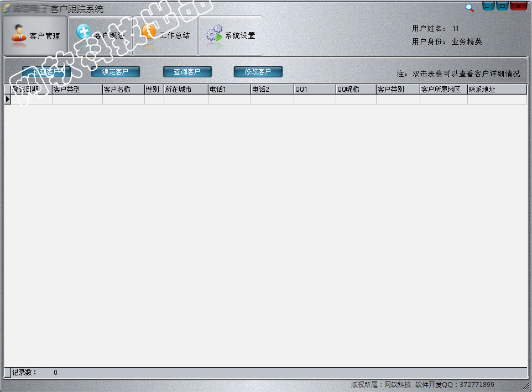Click the 修改客户 button
532x392 pixels.
(258, 72)
